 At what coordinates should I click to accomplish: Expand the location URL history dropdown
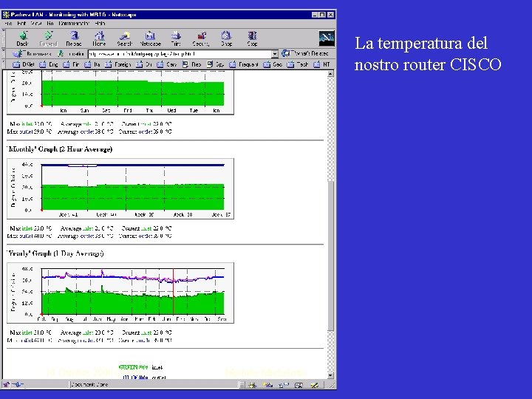(275, 54)
